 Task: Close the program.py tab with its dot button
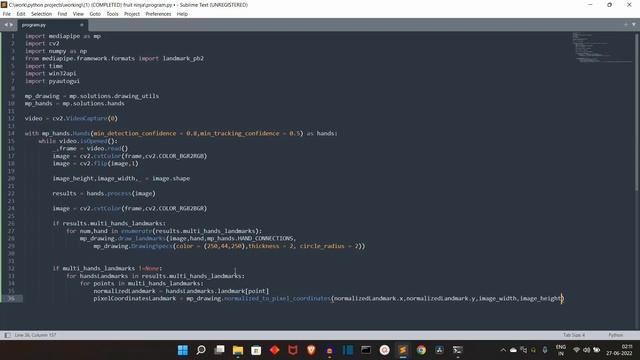(82, 25)
